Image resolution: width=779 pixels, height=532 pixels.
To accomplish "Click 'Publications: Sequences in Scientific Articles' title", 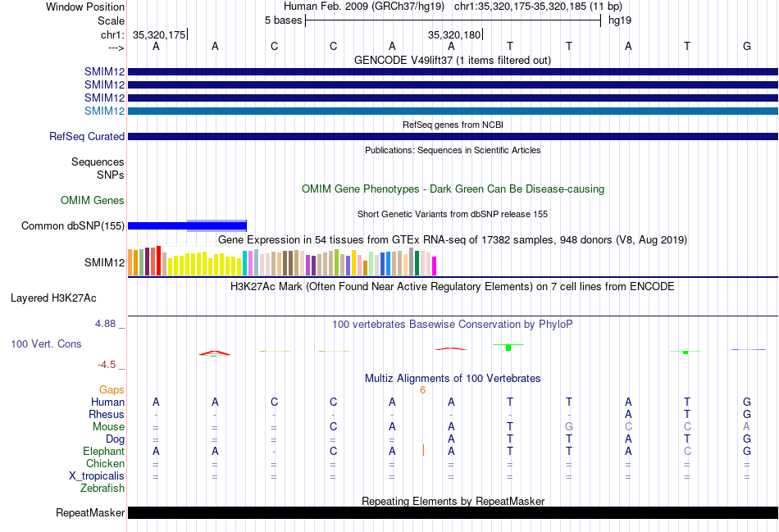I will (x=453, y=150).
